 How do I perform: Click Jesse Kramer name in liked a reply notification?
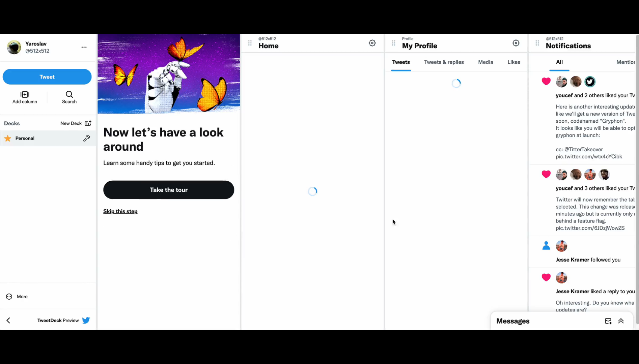coord(573,292)
